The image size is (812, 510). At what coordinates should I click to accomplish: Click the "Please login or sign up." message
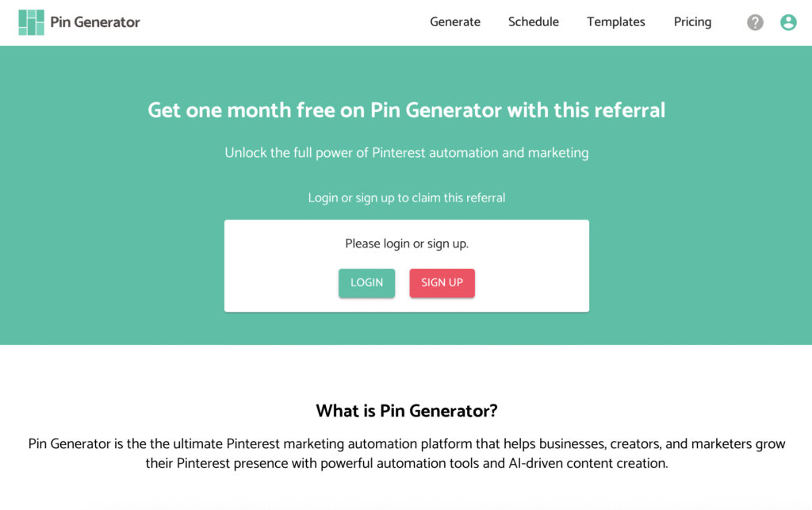click(406, 243)
